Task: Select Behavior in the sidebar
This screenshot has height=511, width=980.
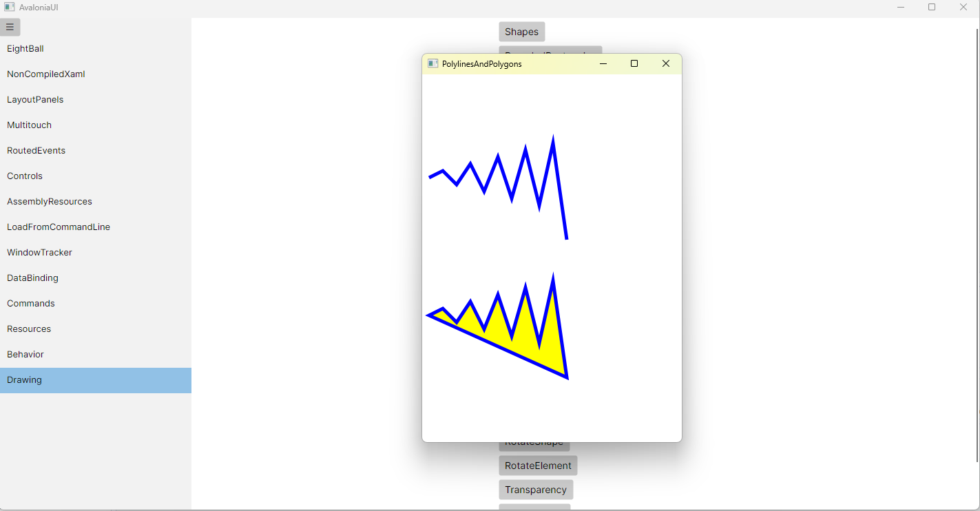Action: click(x=96, y=355)
